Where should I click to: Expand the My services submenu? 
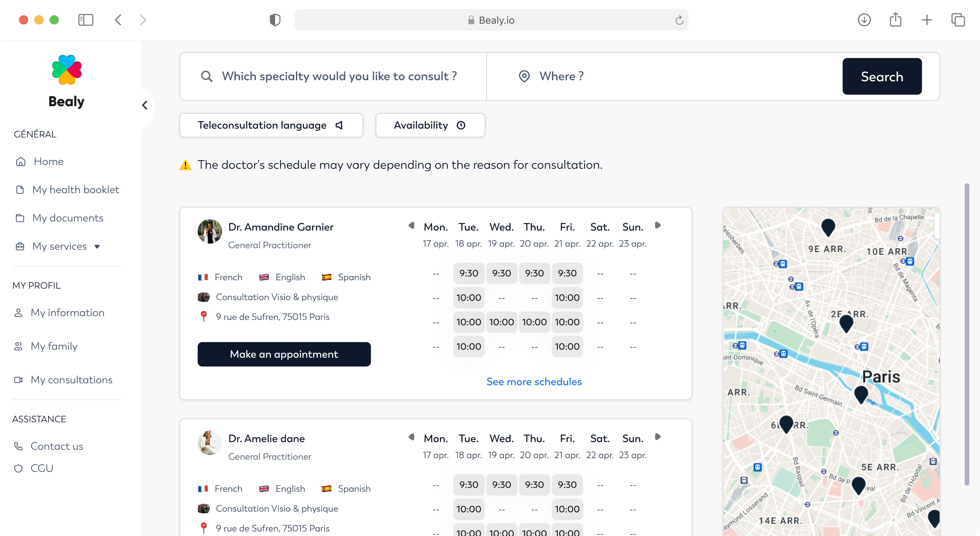(97, 246)
